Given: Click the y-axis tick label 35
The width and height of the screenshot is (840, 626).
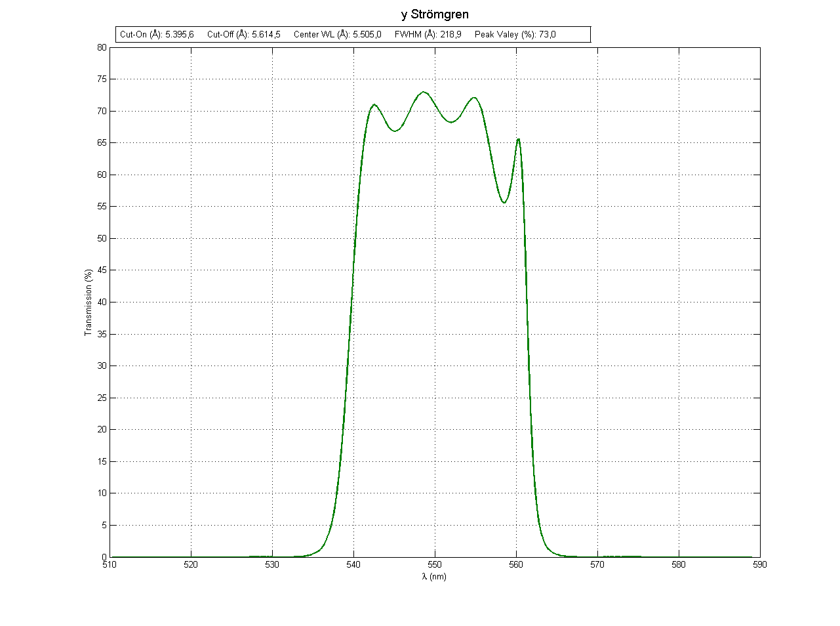Looking at the screenshot, I should [102, 334].
